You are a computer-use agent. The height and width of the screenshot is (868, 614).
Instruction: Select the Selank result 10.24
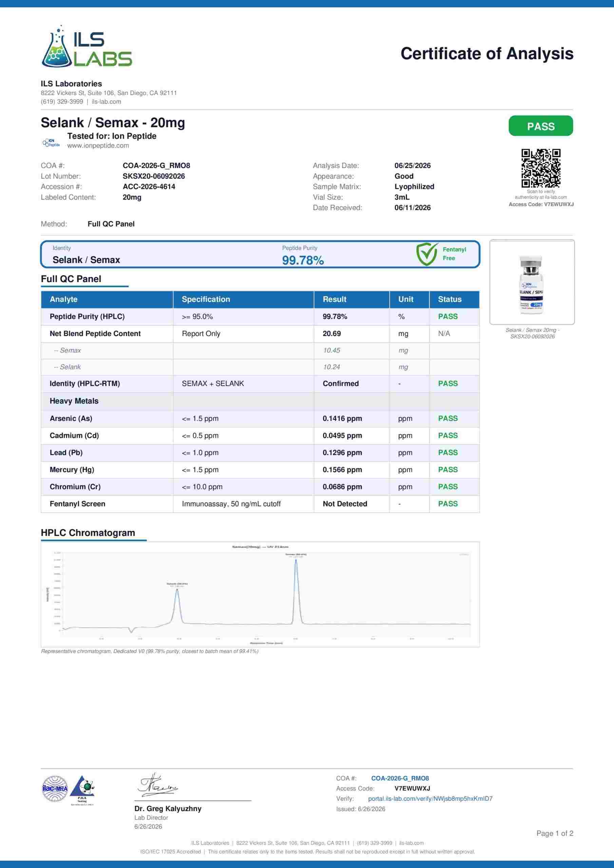point(331,367)
